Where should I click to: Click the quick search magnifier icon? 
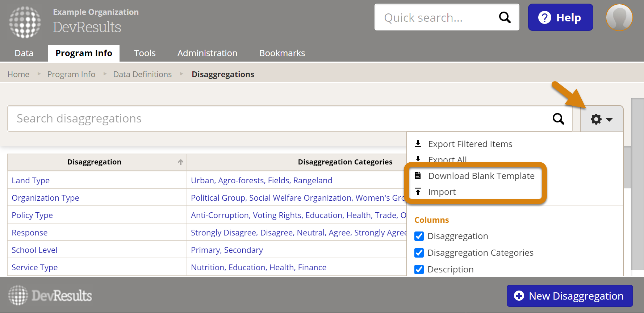click(505, 17)
